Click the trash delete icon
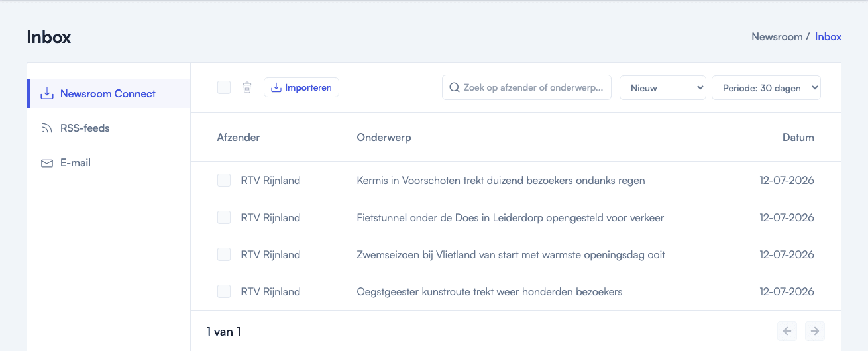This screenshot has width=868, height=351. (247, 87)
